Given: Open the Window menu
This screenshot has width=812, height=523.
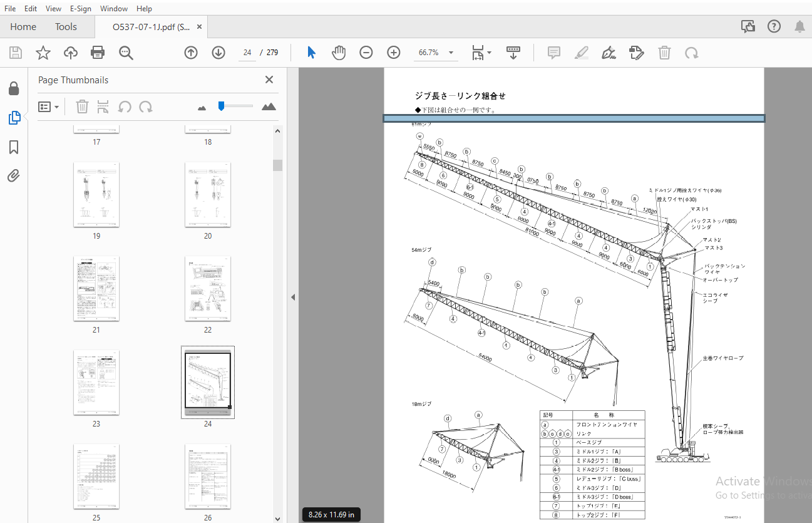Looking at the screenshot, I should (114, 8).
